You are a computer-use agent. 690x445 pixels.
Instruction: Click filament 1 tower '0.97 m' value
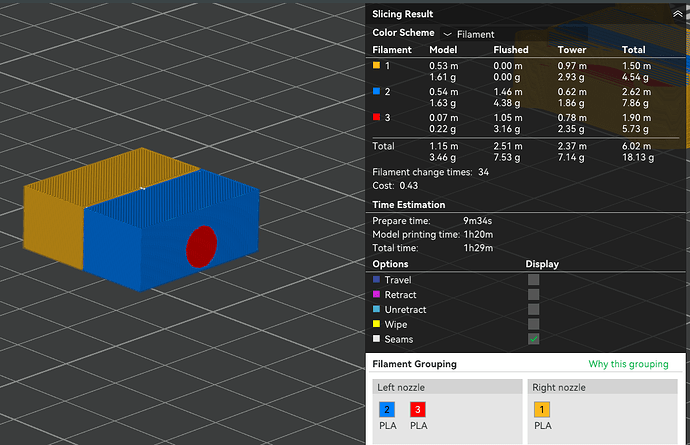(572, 66)
